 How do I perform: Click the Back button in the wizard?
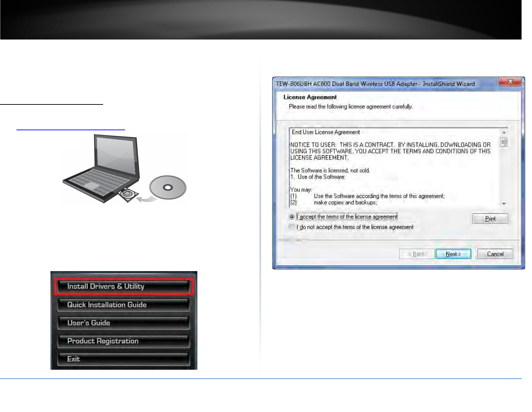pos(417,254)
